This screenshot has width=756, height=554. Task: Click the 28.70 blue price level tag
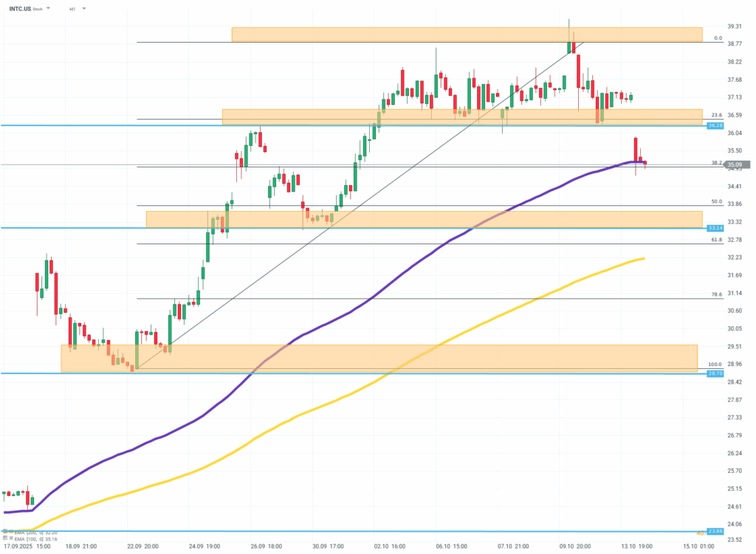[714, 374]
